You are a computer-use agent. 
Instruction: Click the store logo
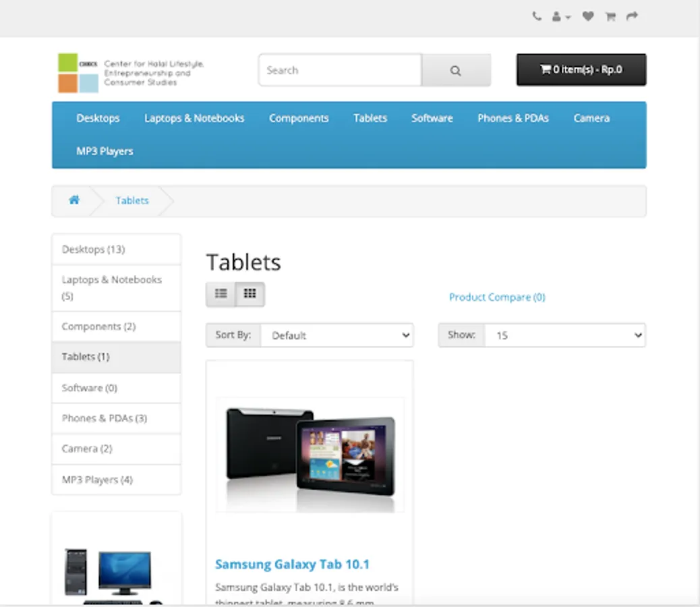click(x=132, y=73)
